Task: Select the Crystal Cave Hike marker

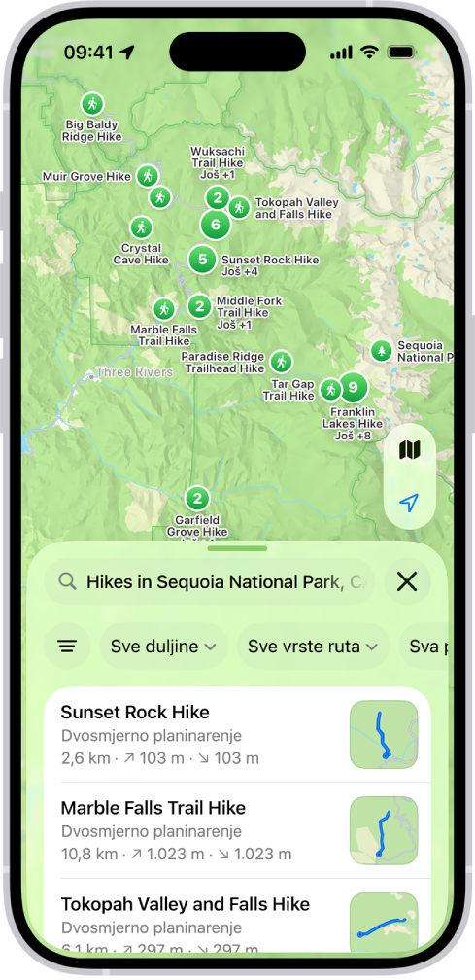Action: 141,227
